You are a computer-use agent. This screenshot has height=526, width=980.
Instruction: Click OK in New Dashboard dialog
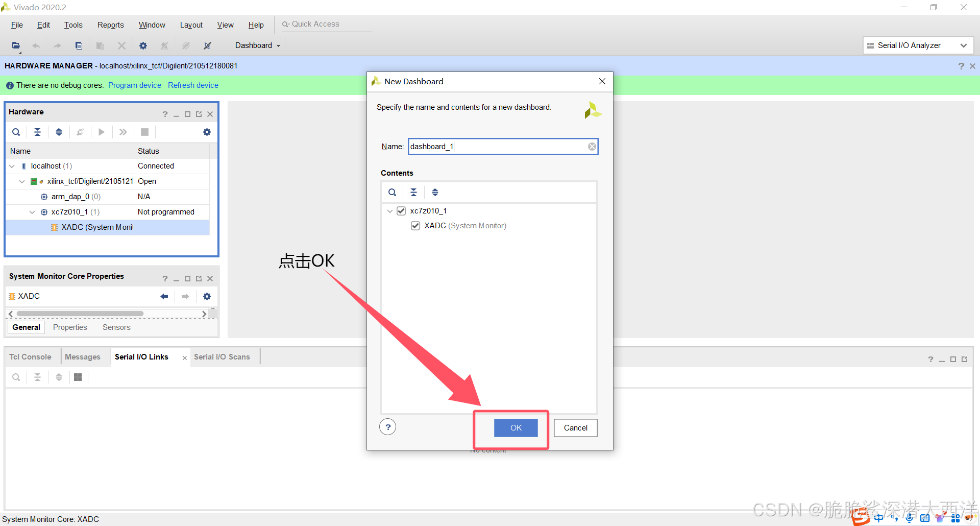click(516, 428)
